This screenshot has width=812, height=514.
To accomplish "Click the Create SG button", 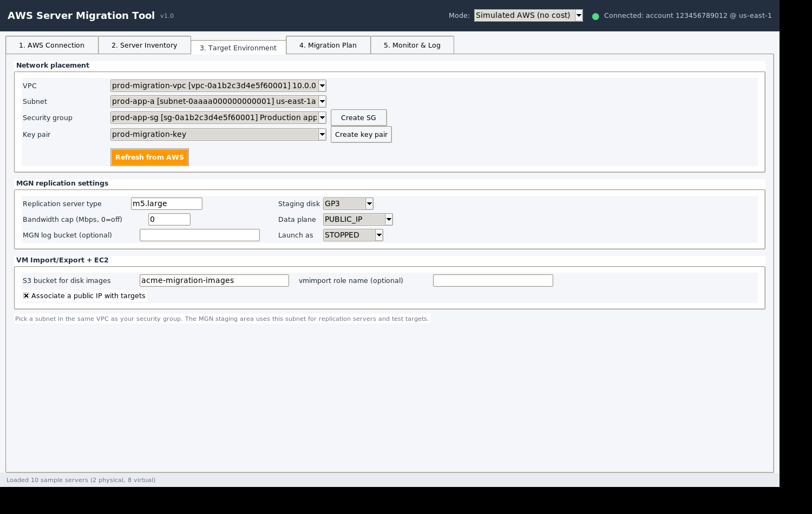I will (x=358, y=117).
